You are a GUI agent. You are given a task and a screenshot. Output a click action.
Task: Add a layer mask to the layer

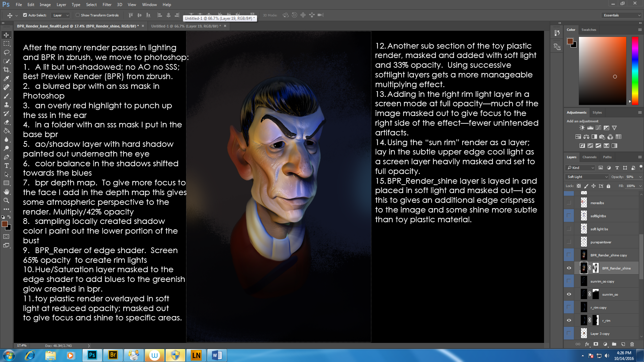click(596, 344)
